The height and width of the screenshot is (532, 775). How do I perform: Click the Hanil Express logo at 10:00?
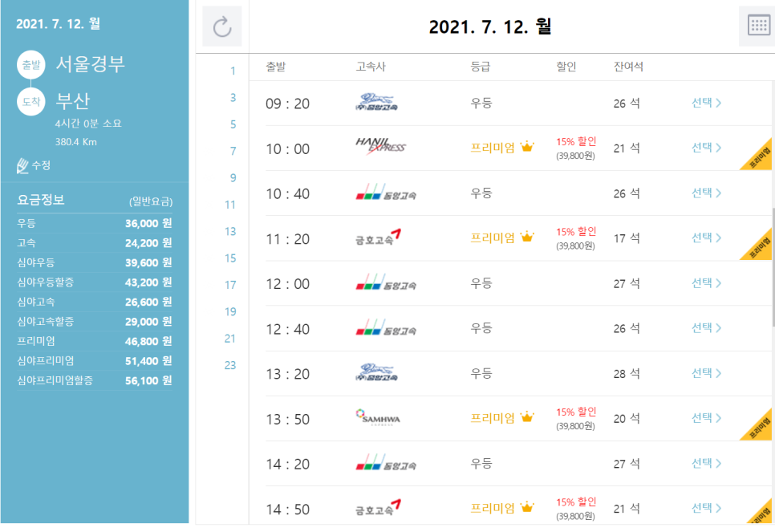pos(380,146)
